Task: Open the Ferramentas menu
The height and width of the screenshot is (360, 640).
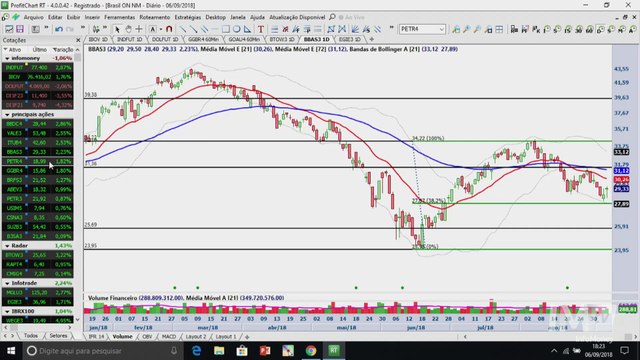Action: pos(120,17)
